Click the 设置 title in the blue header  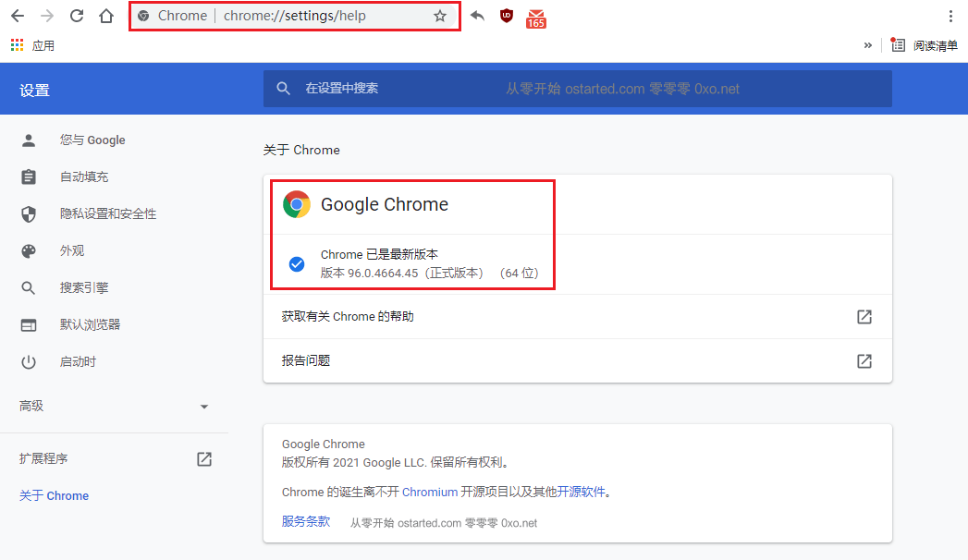pos(34,90)
